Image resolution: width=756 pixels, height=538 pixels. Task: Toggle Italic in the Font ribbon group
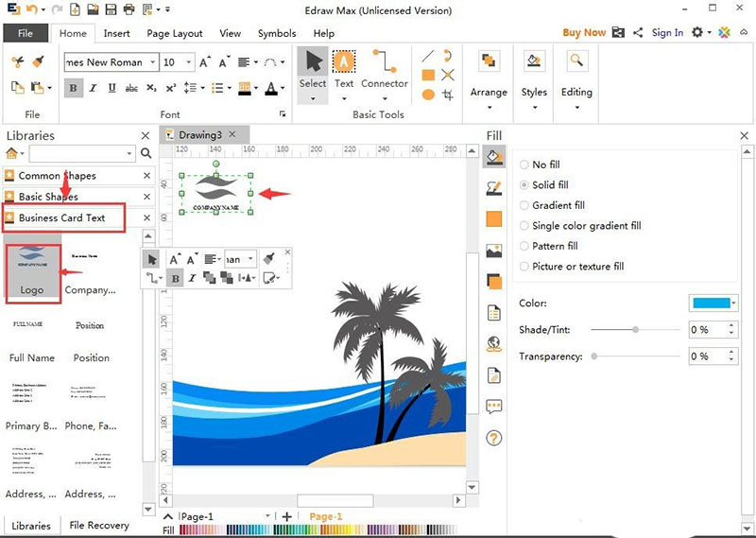[x=93, y=88]
